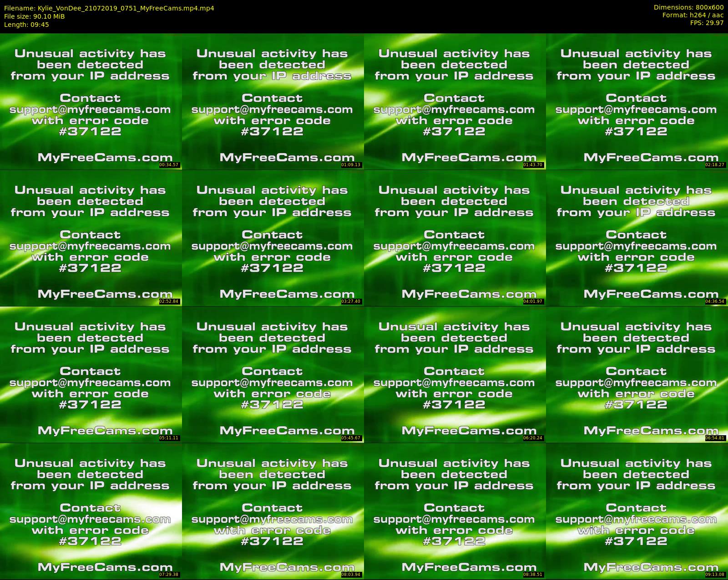Viewport: 728px width, 580px height.
Task: Pick the thumbnail frame stamped 08:38.51
Action: pos(455,511)
